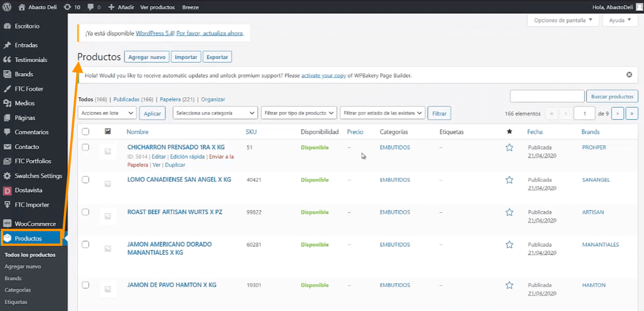Switch to the Papelera filter tab
Screen dimensions: 644x311
(x=170, y=99)
